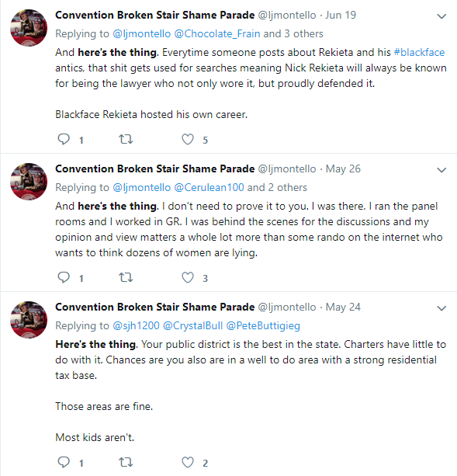The height and width of the screenshot is (476, 457).
Task: Open profile avatar on Jun 19 tweet
Action: [x=29, y=28]
